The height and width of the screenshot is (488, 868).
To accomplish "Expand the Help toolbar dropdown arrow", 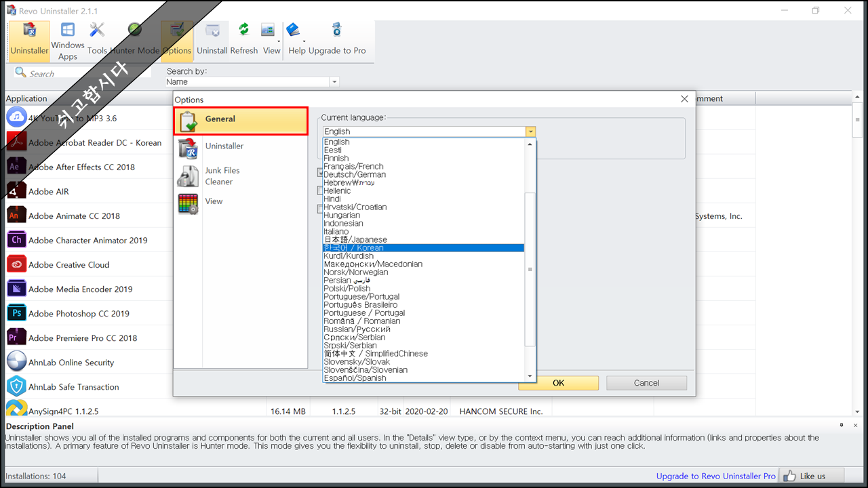I will 304,41.
